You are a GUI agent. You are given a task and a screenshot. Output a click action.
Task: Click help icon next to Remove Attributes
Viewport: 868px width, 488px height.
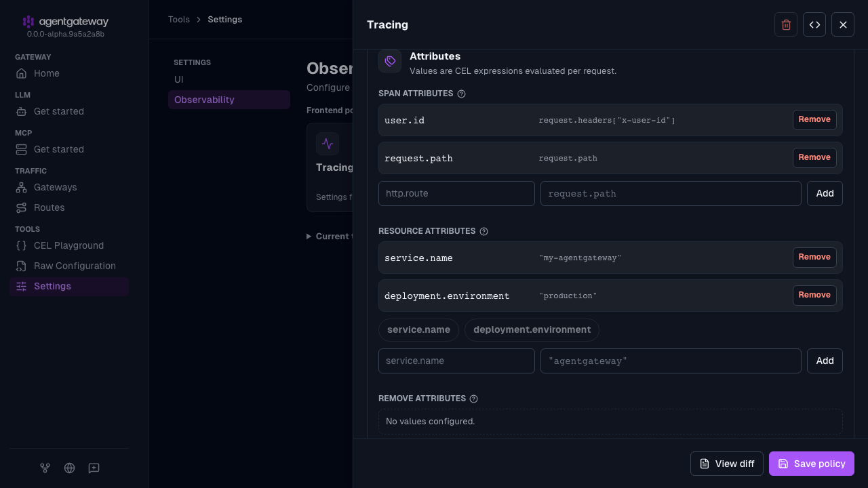click(474, 399)
